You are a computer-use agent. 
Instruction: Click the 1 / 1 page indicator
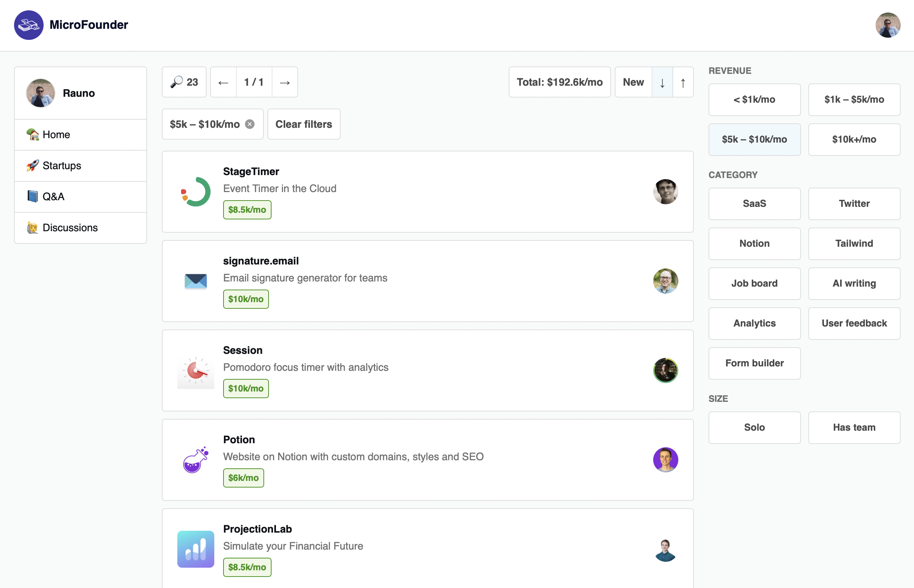[x=254, y=82]
